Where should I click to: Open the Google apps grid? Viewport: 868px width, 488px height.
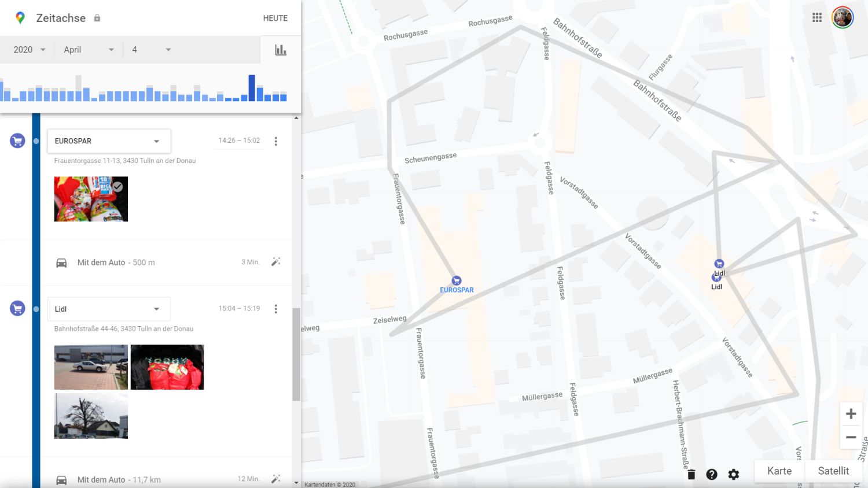[817, 18]
